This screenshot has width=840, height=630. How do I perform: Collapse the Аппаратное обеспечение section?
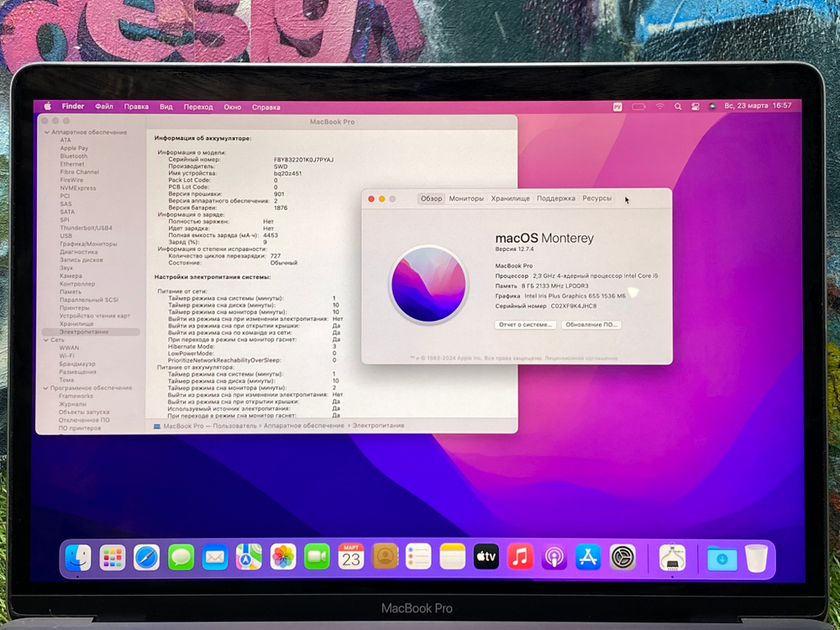pos(48,132)
